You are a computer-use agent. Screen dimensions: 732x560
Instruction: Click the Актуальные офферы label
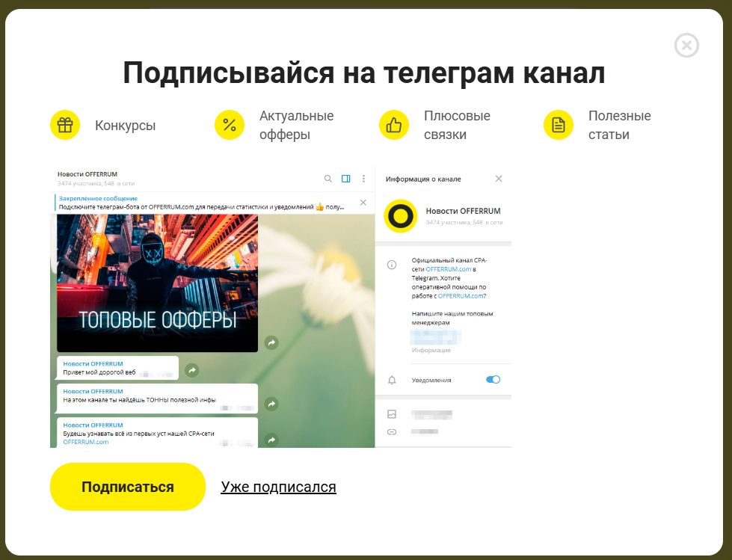tap(296, 125)
